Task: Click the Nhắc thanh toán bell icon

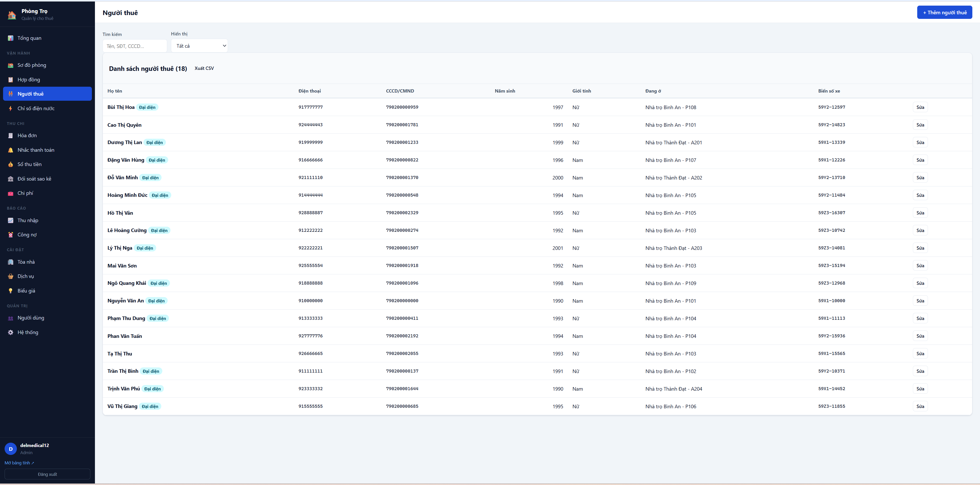Action: [x=11, y=150]
